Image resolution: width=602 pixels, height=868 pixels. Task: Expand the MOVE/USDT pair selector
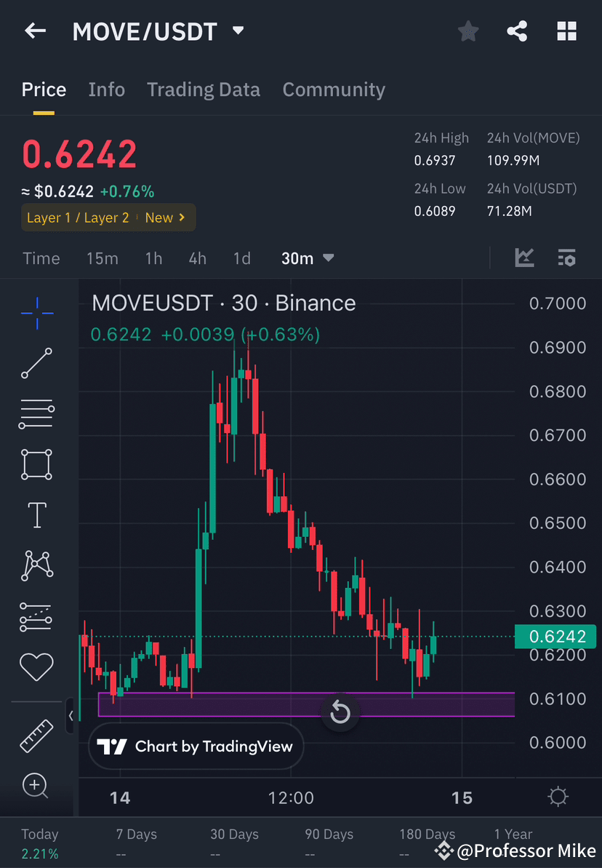(x=238, y=31)
